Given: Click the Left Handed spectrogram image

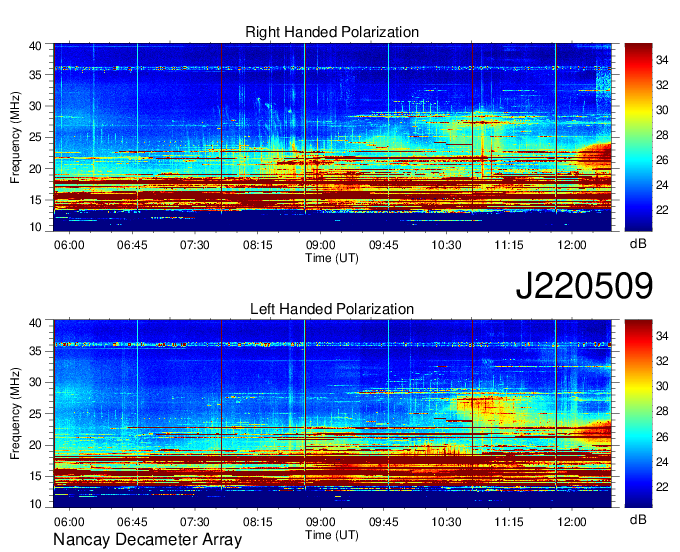Looking at the screenshot, I should [333, 414].
